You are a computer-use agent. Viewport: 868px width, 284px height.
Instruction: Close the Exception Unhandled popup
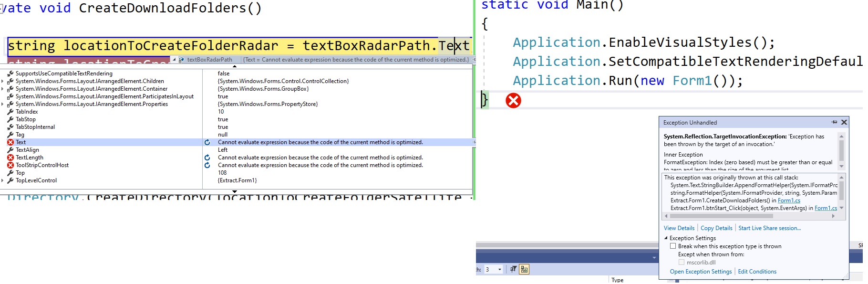(x=844, y=122)
